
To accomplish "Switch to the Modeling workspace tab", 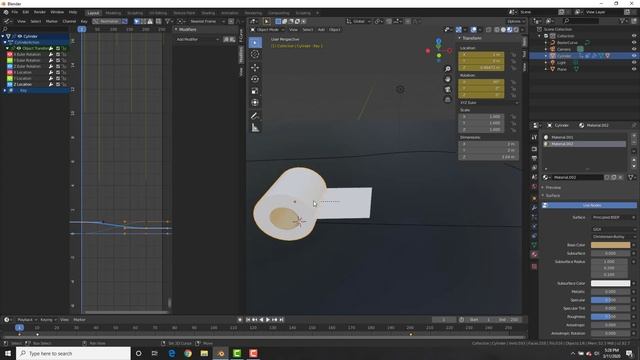I will pyautogui.click(x=113, y=13).
